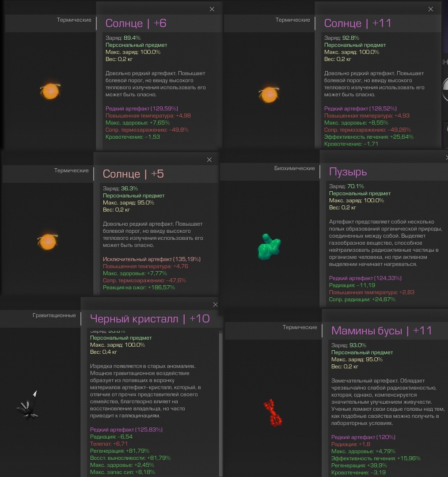Close the Черный кристалл | +10 panel
The width and height of the screenshot is (448, 477).
pyautogui.click(x=215, y=304)
